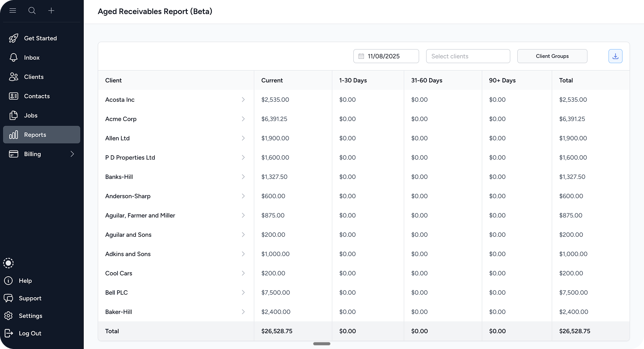Click the Support chat bubble icon
644x349 pixels.
coord(8,298)
